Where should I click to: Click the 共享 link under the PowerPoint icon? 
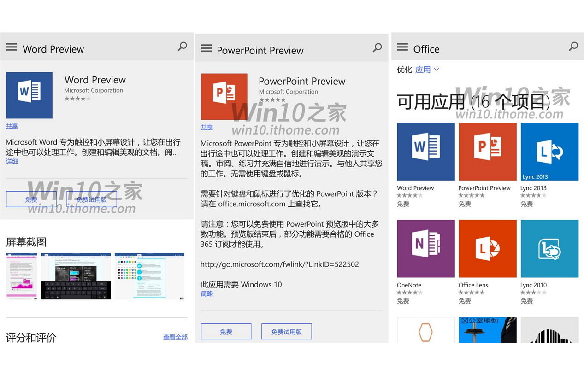pos(207,128)
